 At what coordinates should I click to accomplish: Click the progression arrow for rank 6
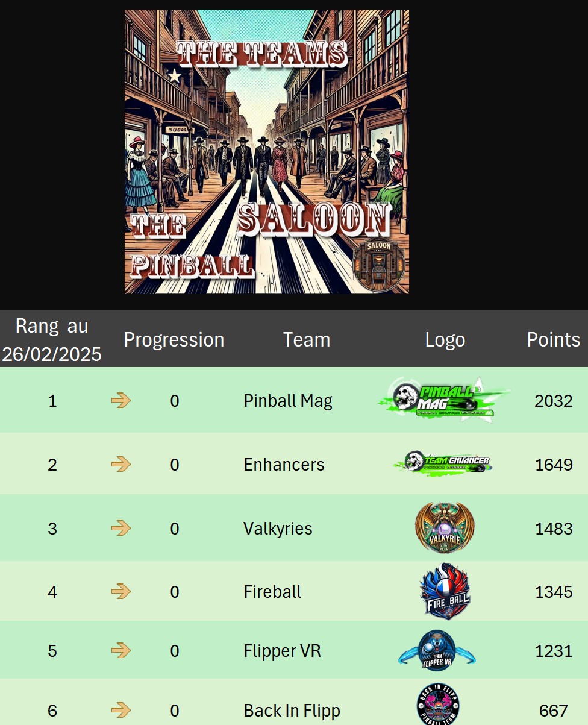tap(121, 710)
